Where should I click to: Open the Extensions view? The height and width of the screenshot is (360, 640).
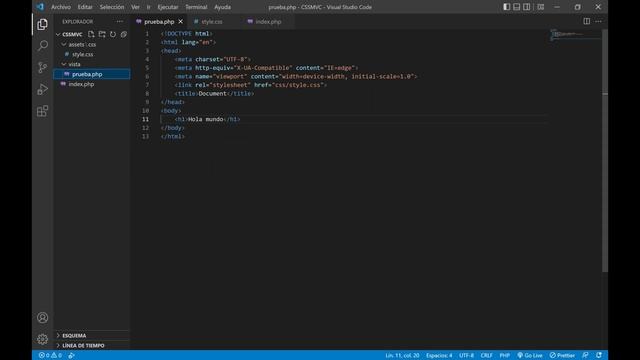tap(42, 111)
